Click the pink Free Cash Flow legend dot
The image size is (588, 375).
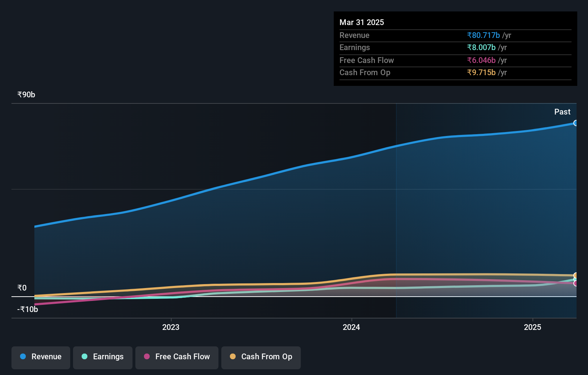[147, 356]
